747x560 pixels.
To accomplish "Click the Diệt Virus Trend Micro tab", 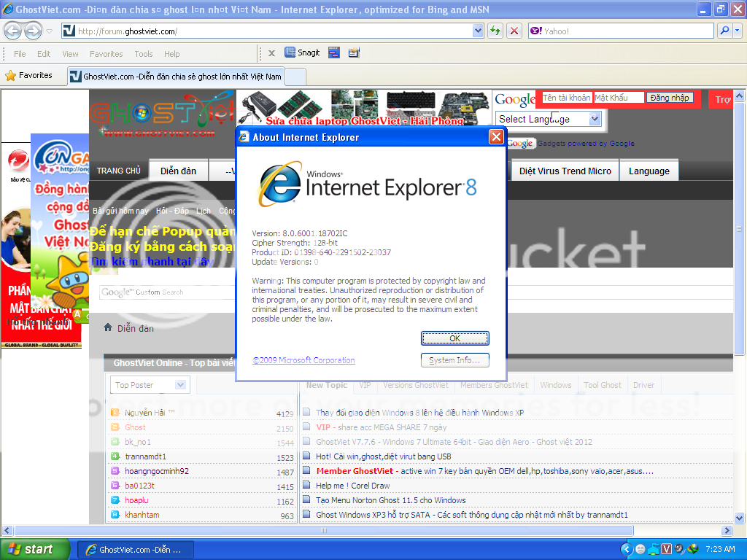I will point(565,171).
